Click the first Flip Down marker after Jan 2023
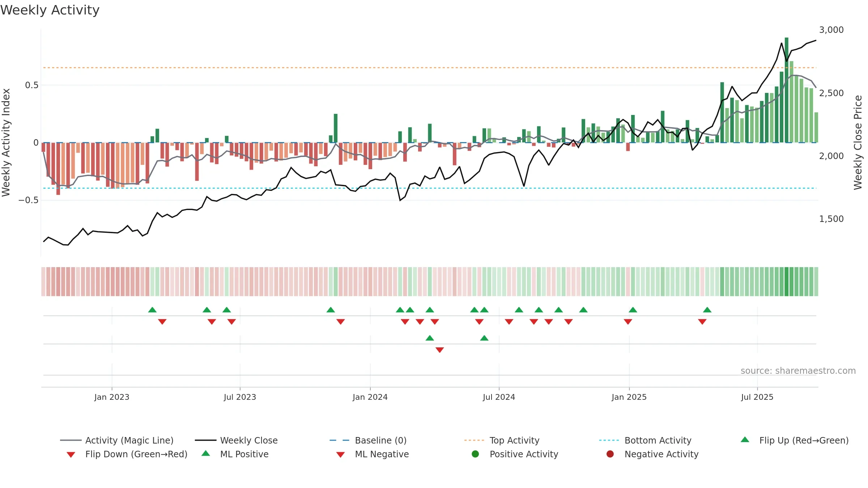 coord(162,322)
